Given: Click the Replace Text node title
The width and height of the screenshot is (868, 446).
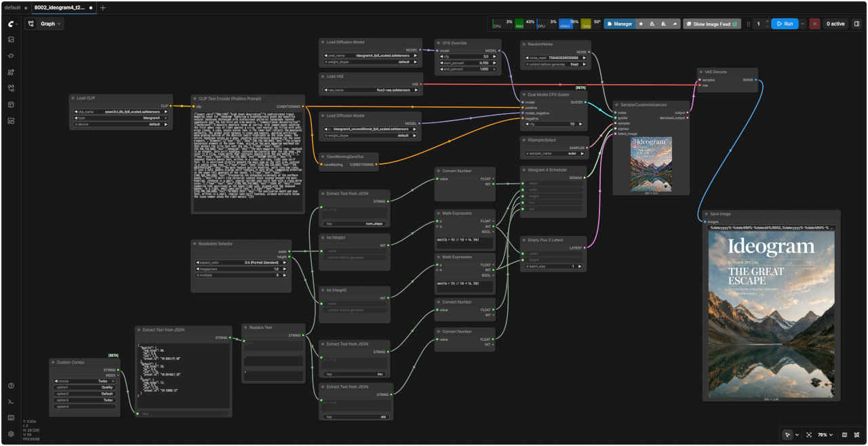Looking at the screenshot, I should 260,327.
